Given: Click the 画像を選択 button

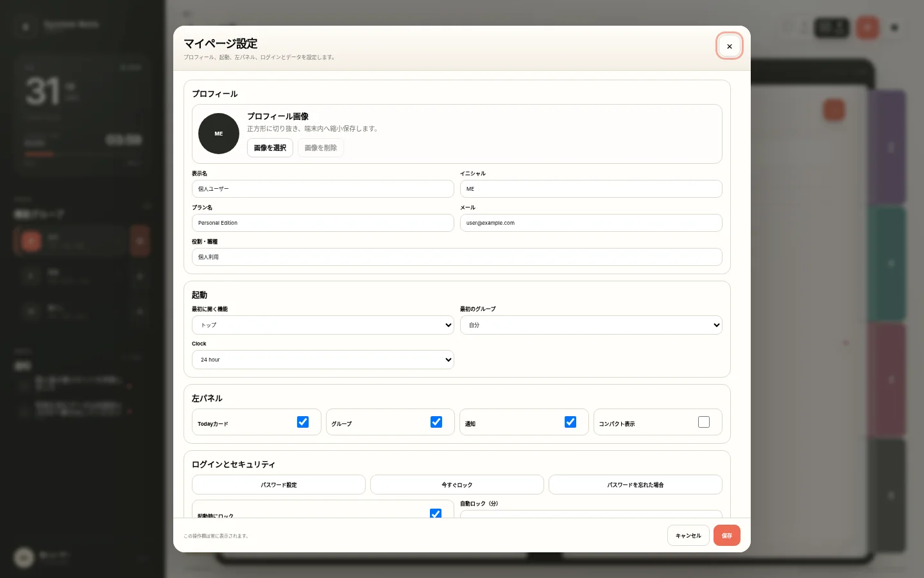Looking at the screenshot, I should [270, 148].
